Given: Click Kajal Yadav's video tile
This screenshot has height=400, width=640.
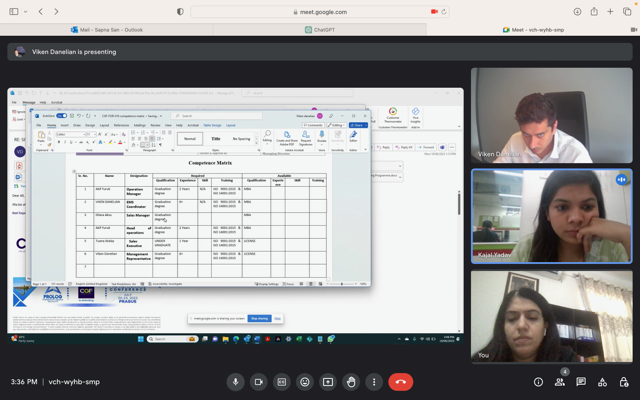Looking at the screenshot, I should pos(551,216).
